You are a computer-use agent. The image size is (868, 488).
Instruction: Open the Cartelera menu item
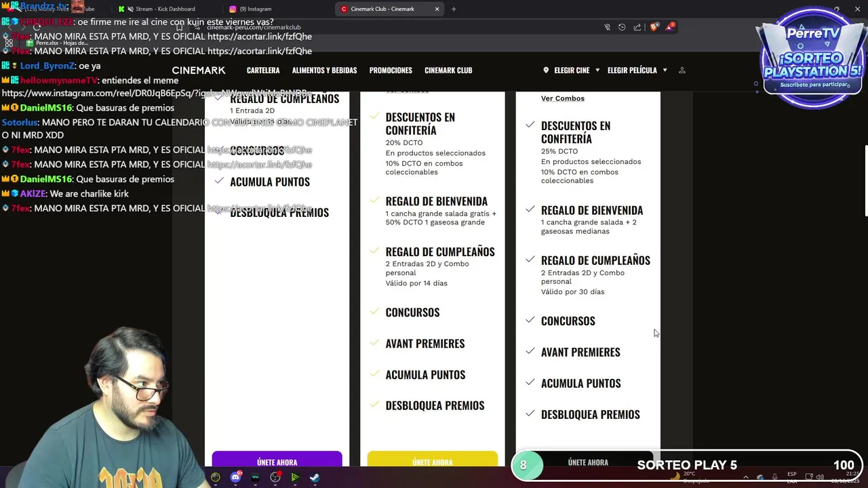tap(263, 70)
